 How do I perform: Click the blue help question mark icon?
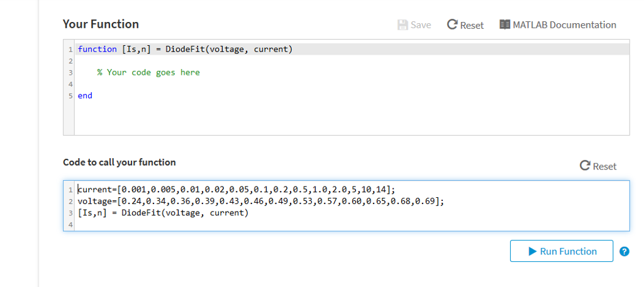click(x=624, y=252)
